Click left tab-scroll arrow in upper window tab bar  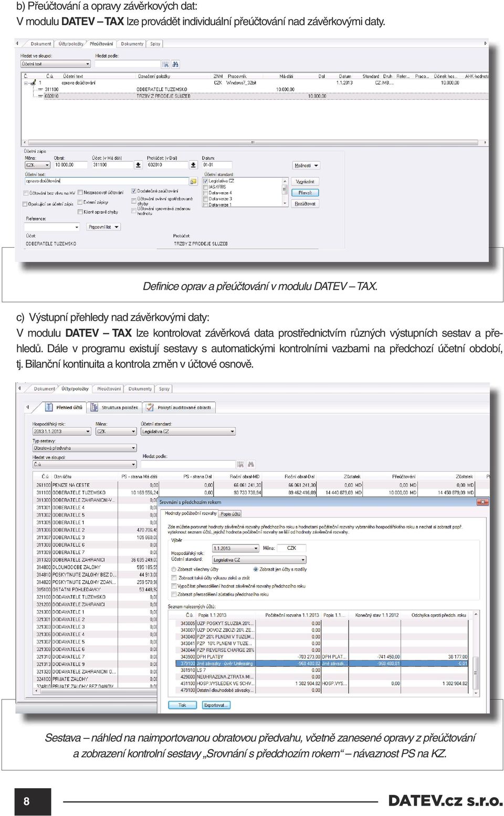tap(17, 44)
